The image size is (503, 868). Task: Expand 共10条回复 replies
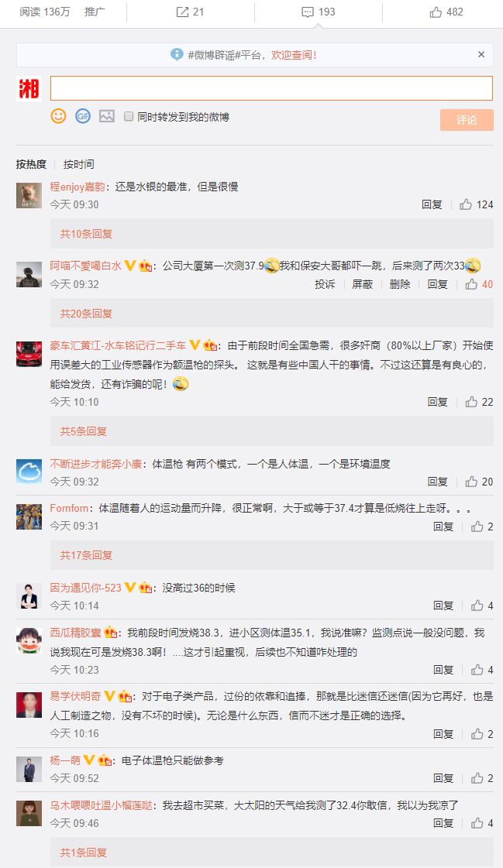point(86,234)
